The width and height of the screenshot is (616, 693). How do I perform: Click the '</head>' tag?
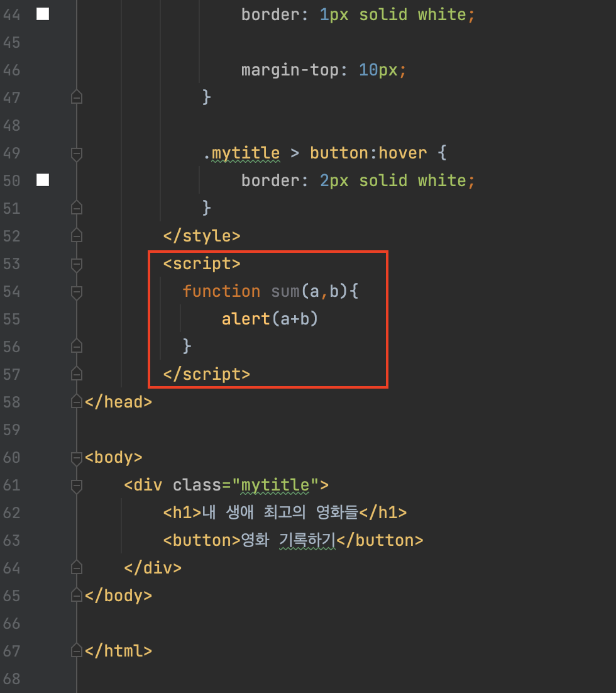118,402
